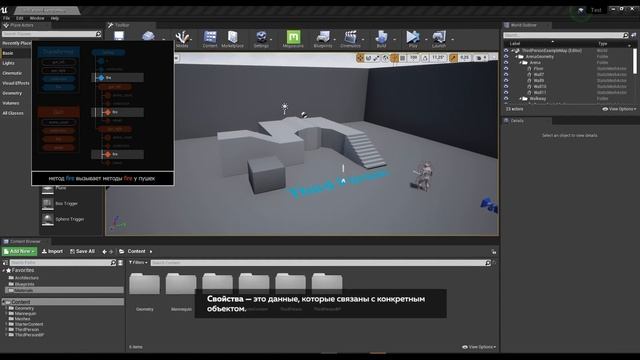Toggle visibility of Arena folder
The width and height of the screenshot is (640, 360).
point(506,62)
